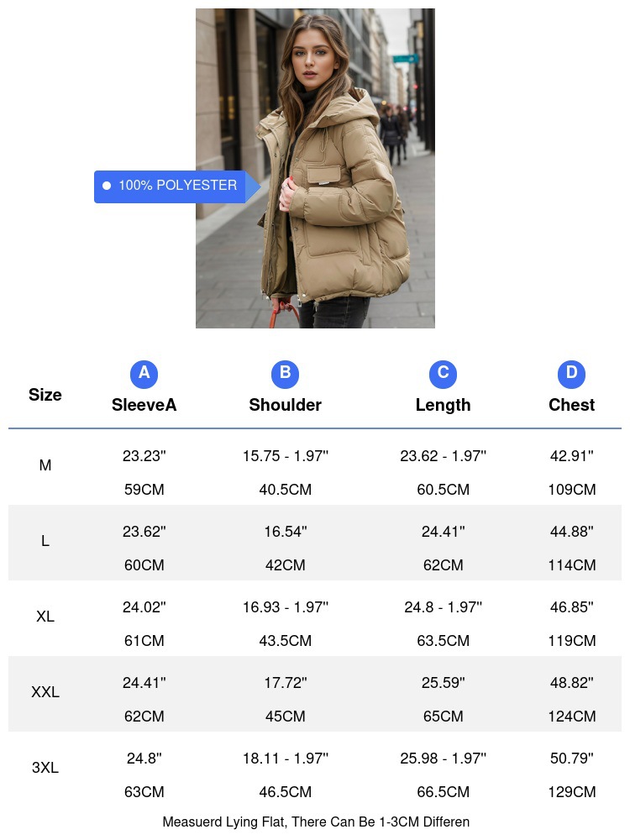Click the blue circle C icon
The width and height of the screenshot is (630, 840).
coord(443,374)
